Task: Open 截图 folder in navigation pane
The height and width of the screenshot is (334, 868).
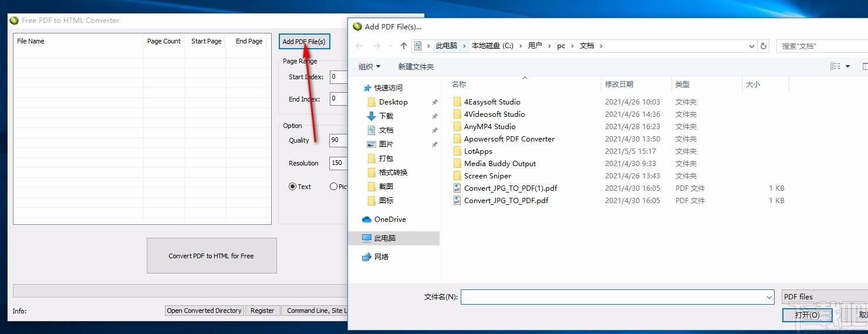Action: click(x=386, y=186)
